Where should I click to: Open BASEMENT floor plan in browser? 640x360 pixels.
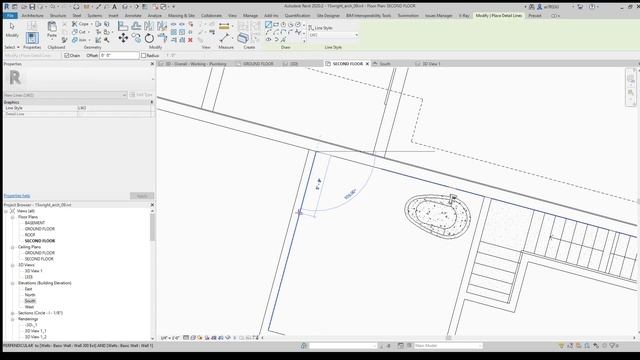point(35,223)
